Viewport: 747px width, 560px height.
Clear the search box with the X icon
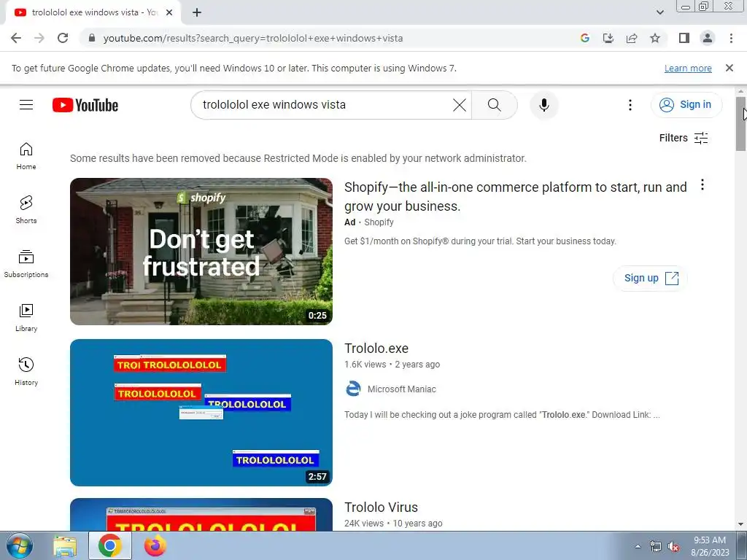460,105
